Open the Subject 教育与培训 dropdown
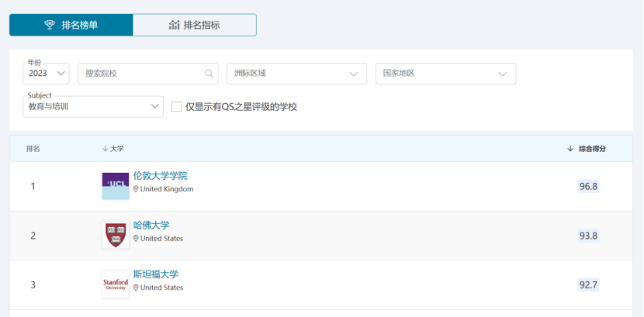 coord(93,107)
